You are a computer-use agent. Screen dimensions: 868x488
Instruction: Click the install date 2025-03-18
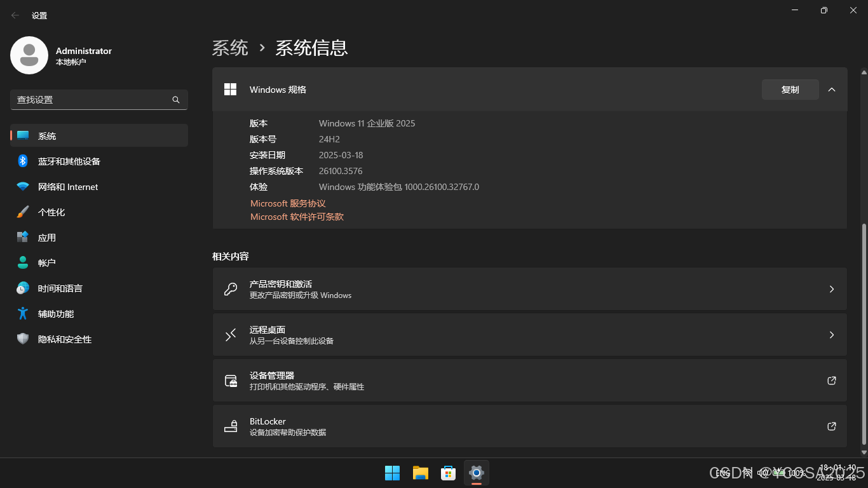[341, 155]
